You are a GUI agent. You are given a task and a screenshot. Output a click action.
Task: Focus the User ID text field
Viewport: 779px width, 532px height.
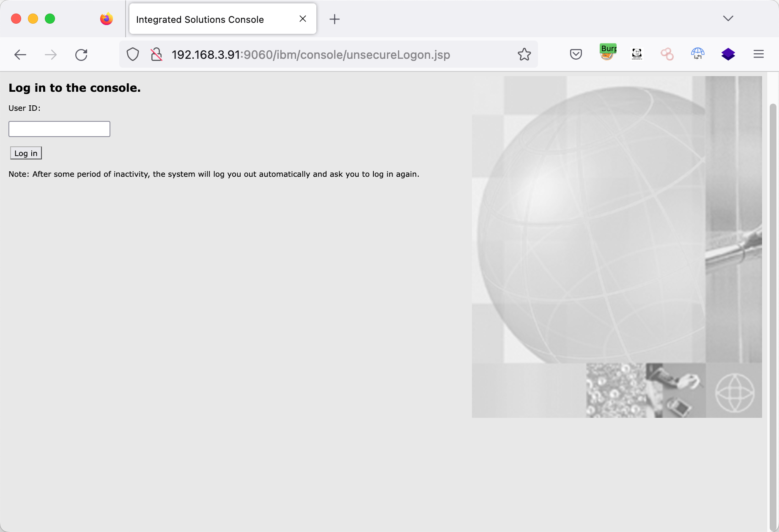coord(59,129)
